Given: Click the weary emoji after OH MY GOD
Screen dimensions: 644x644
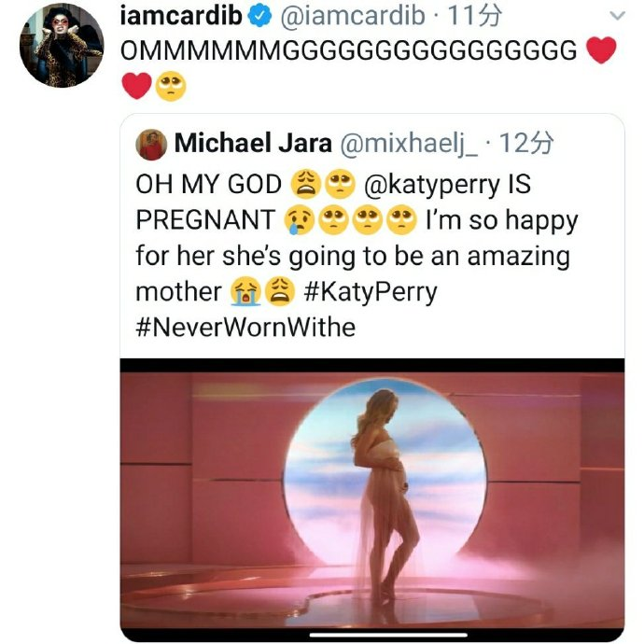Looking at the screenshot, I should [306, 184].
